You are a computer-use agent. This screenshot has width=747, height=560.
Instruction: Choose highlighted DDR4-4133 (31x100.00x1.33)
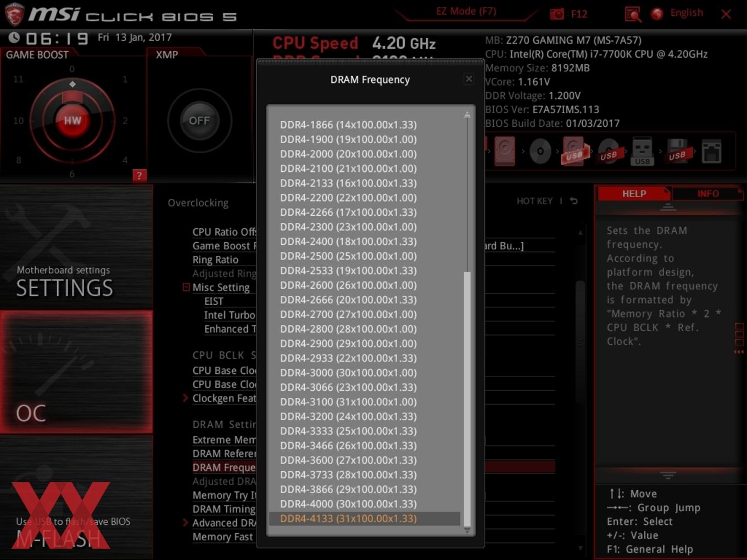coord(365,518)
